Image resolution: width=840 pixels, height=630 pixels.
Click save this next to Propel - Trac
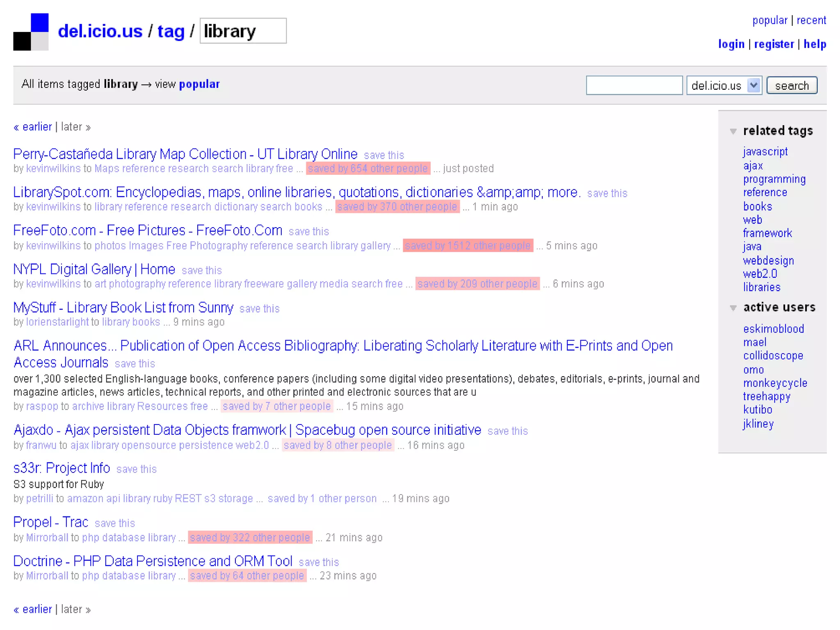tap(114, 523)
